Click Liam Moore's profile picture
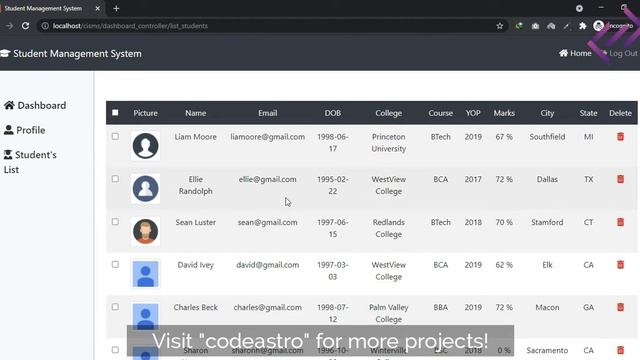This screenshot has width=640, height=360. pos(145,146)
